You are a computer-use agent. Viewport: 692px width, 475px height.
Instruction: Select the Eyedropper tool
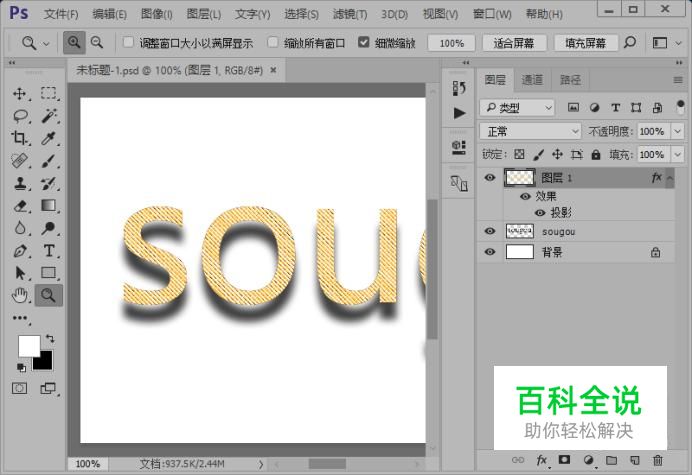click(48, 138)
